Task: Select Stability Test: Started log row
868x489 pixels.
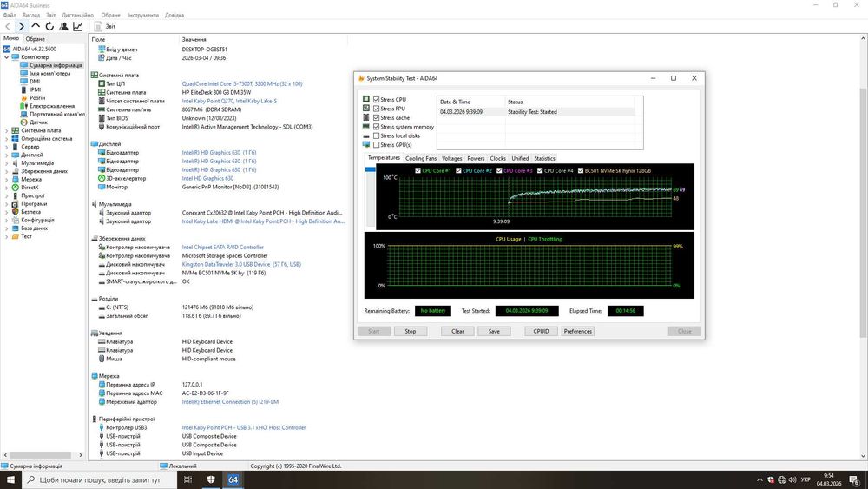Action: coord(536,112)
